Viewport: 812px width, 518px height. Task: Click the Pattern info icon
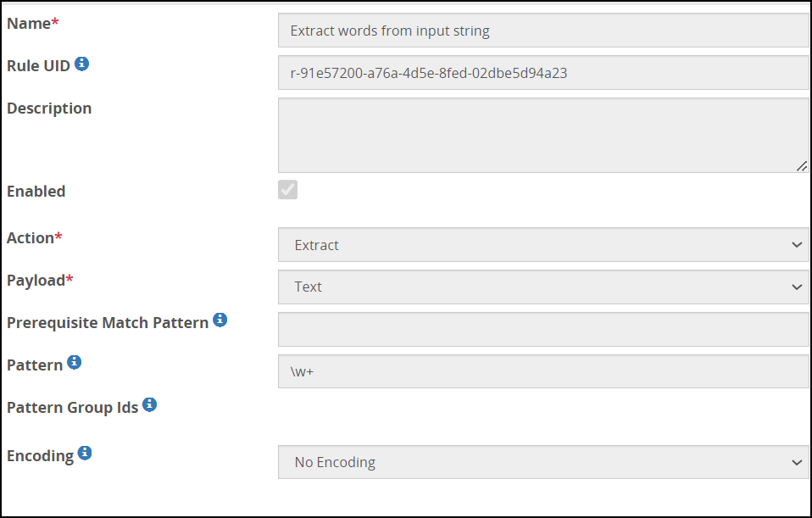click(75, 362)
